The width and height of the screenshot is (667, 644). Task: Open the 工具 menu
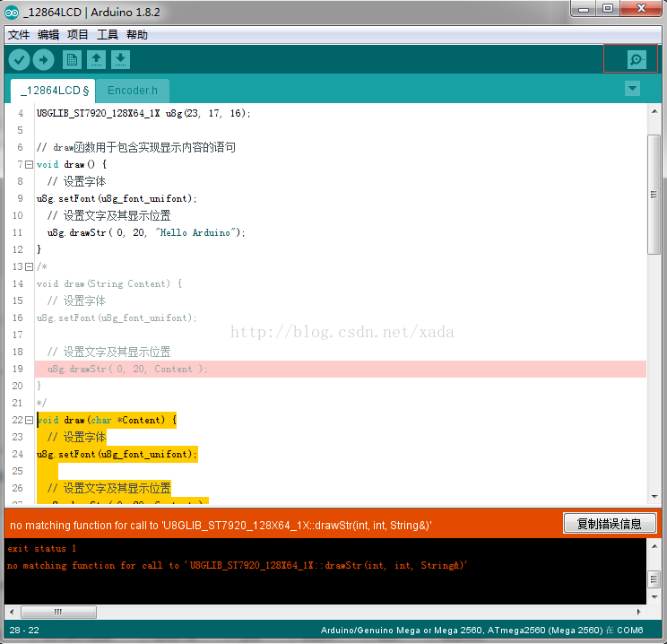pos(108,34)
